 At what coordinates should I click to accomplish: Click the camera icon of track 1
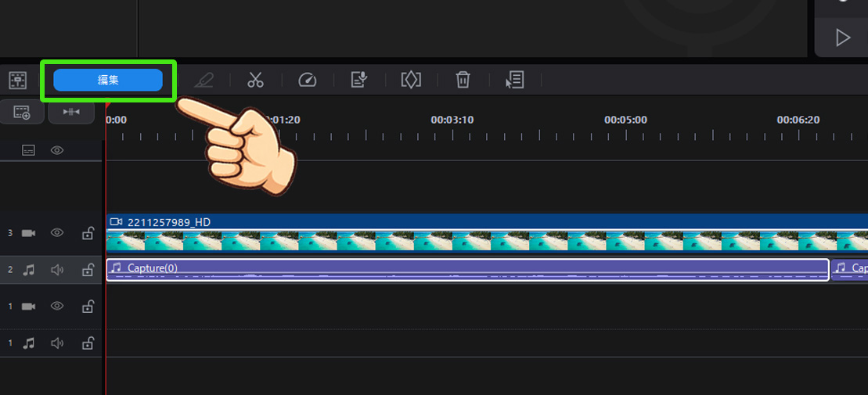pyautogui.click(x=28, y=306)
